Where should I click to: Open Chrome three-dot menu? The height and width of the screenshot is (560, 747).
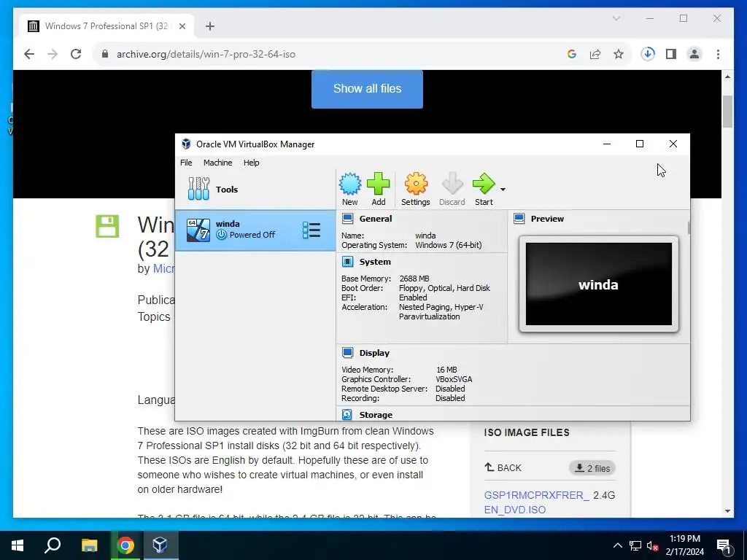(718, 54)
